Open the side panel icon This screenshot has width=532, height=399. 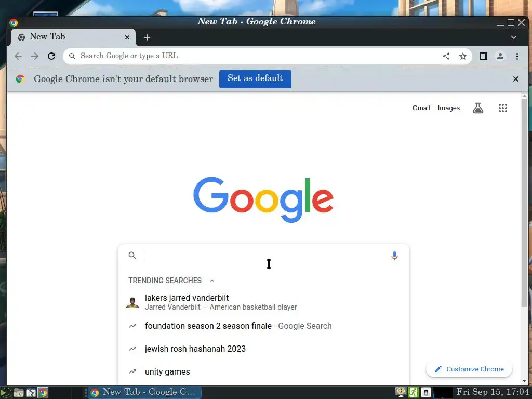pos(484,56)
